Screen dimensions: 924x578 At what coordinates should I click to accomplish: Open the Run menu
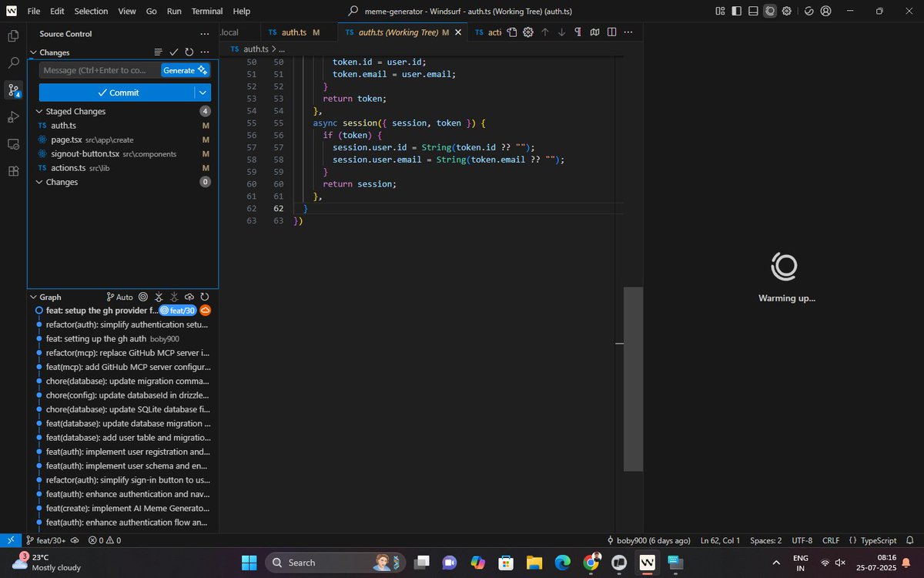(174, 11)
